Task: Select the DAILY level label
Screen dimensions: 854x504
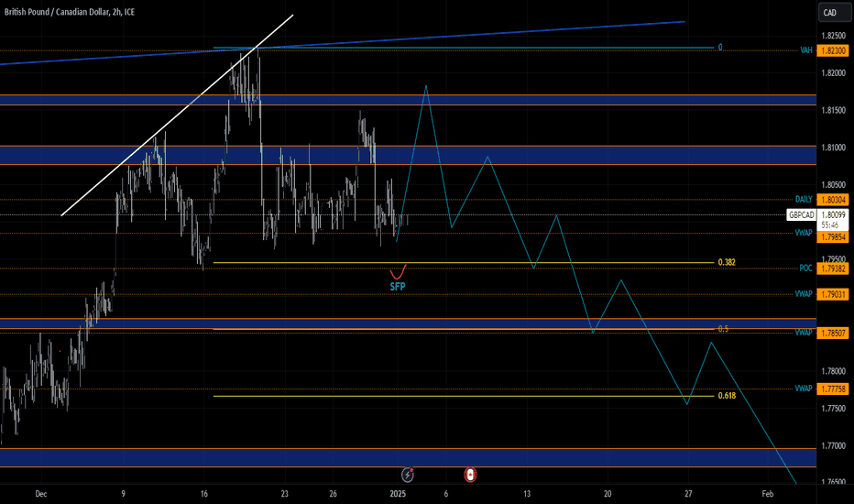Action: [x=804, y=200]
